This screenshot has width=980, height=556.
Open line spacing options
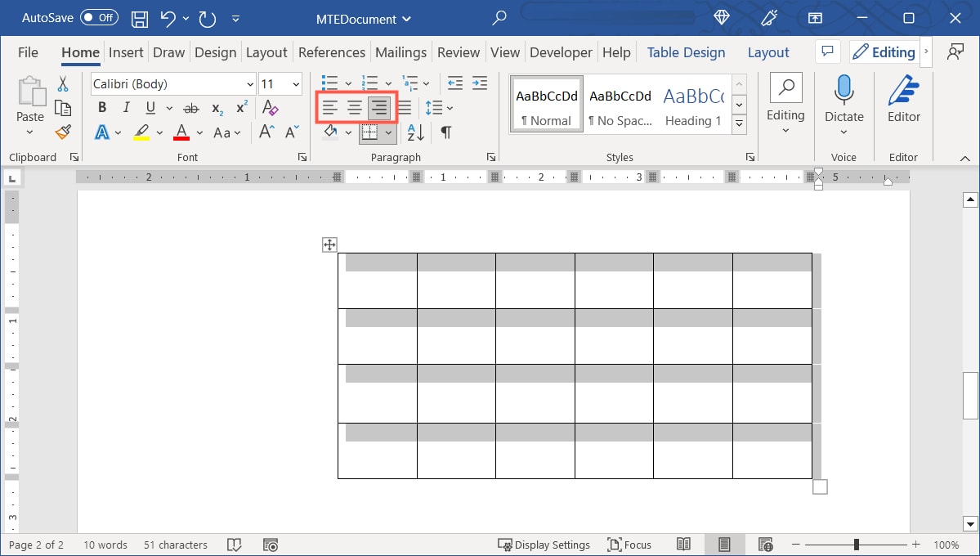[439, 107]
